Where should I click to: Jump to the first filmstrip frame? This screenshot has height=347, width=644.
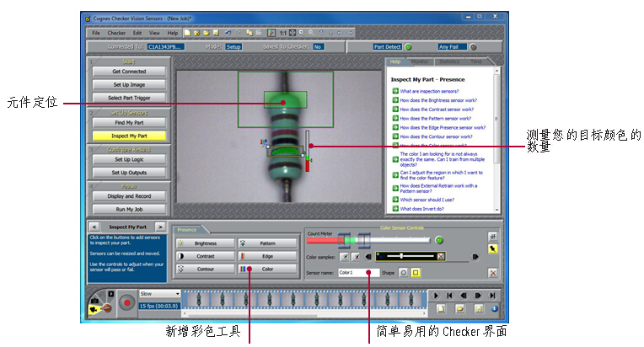tap(449, 296)
